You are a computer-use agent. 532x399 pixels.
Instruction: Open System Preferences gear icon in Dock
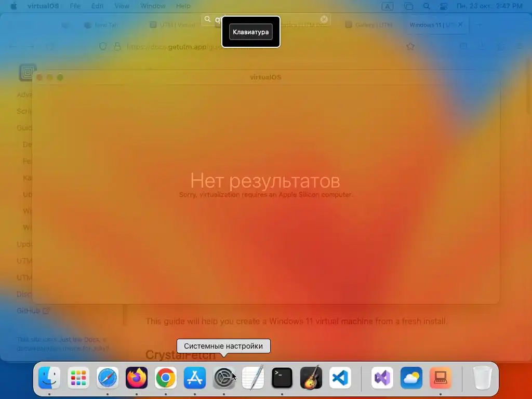tap(224, 378)
